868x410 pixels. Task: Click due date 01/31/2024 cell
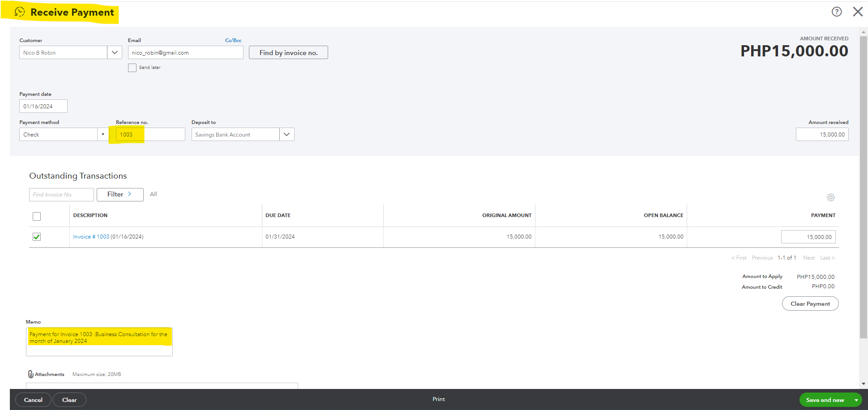280,237
